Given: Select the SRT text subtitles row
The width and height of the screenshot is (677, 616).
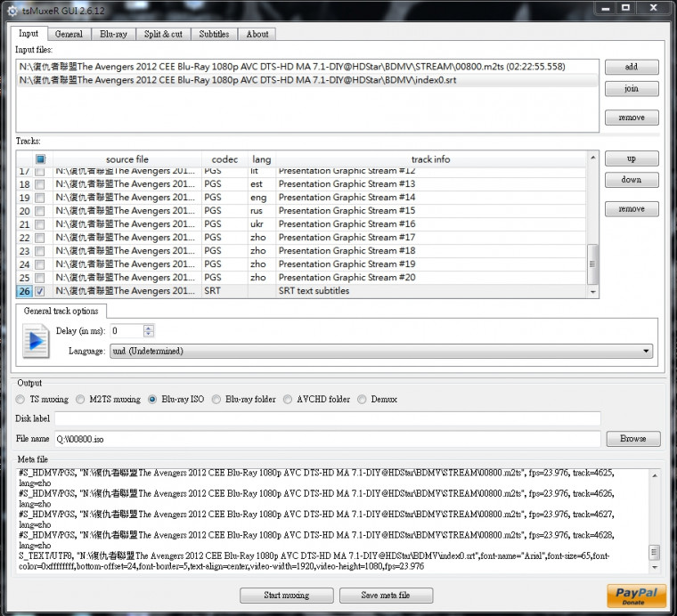Looking at the screenshot, I should tap(301, 291).
